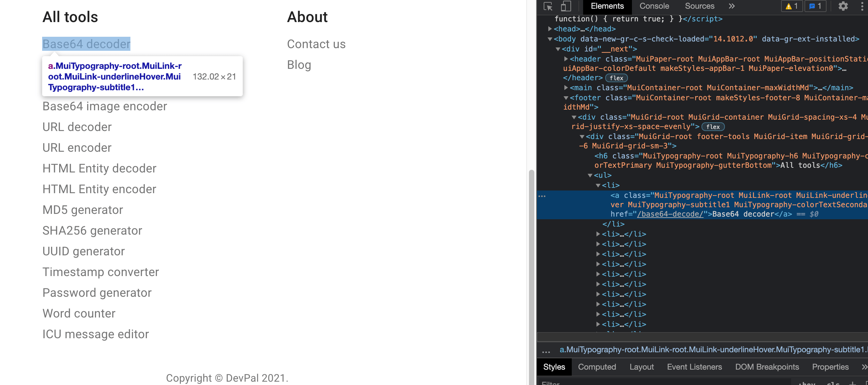Open the UUID generator link

84,251
